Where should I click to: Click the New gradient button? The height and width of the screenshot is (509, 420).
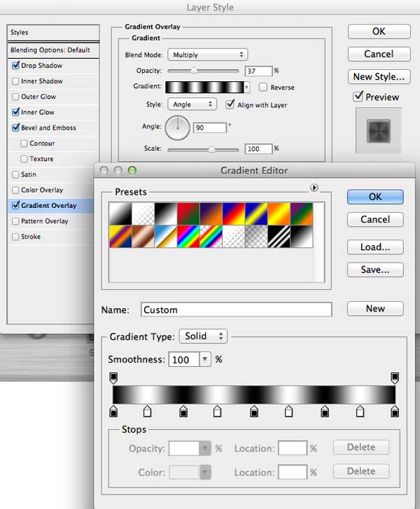pyautogui.click(x=375, y=308)
